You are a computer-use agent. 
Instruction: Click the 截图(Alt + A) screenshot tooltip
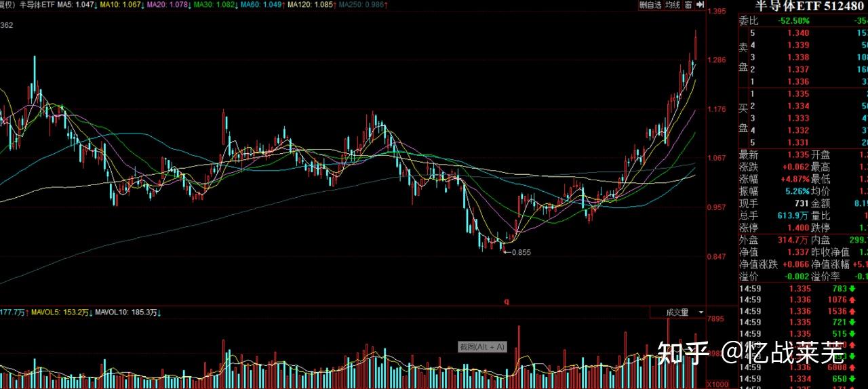point(482,346)
